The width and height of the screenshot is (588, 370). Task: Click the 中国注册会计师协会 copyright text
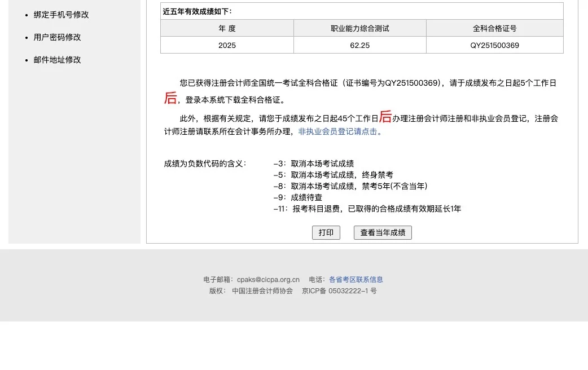pos(262,290)
